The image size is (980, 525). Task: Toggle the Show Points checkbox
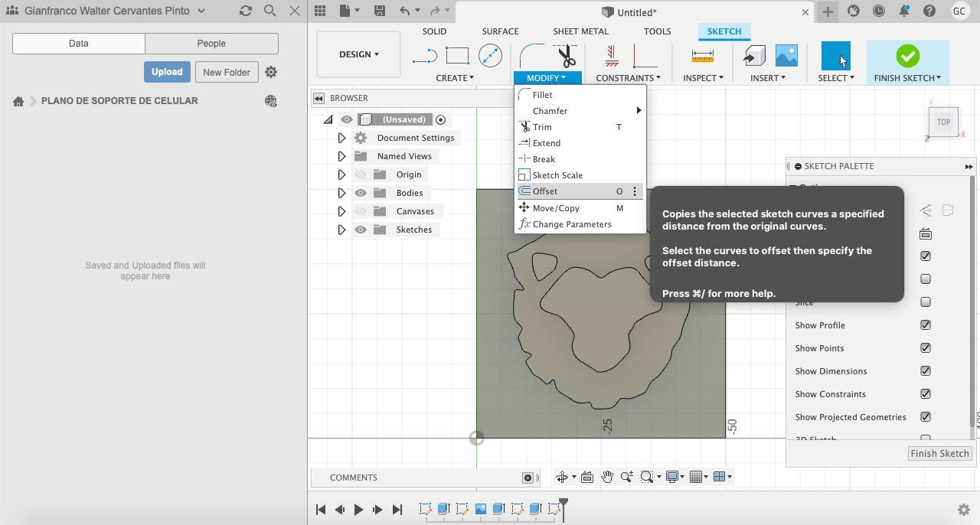926,348
